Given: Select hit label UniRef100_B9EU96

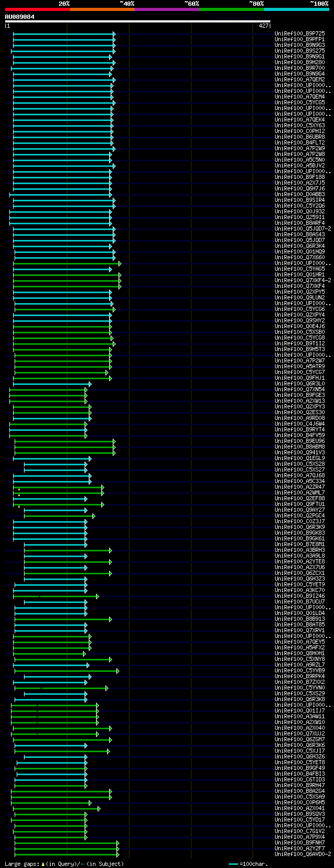Looking at the screenshot, I should coord(300,441).
